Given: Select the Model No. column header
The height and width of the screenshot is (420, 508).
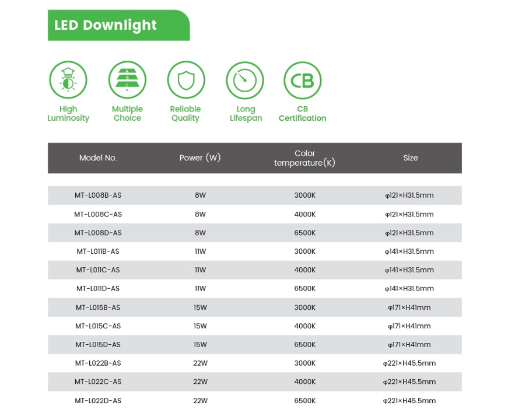Looking at the screenshot, I should [98, 157].
